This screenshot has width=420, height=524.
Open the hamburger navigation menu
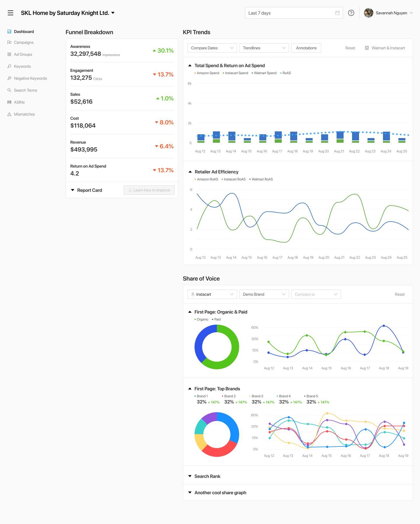pos(10,13)
